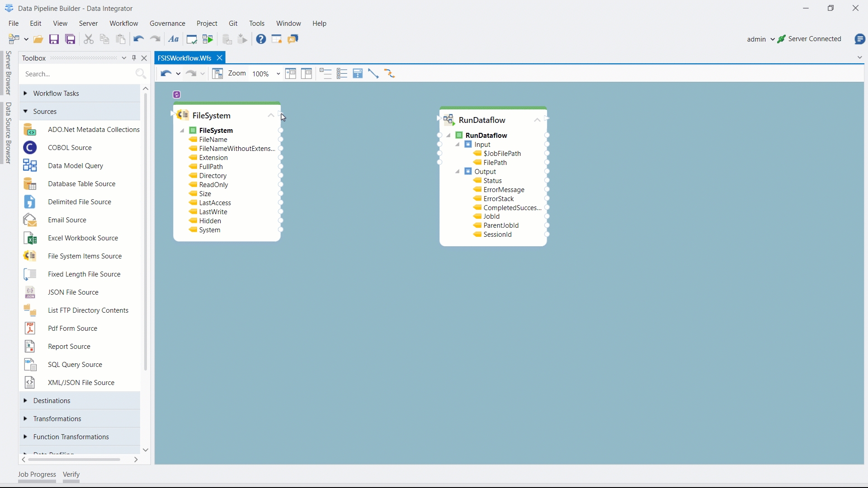The height and width of the screenshot is (488, 868).
Task: Click the chat bubble icon near Server Connected
Action: [x=860, y=39]
